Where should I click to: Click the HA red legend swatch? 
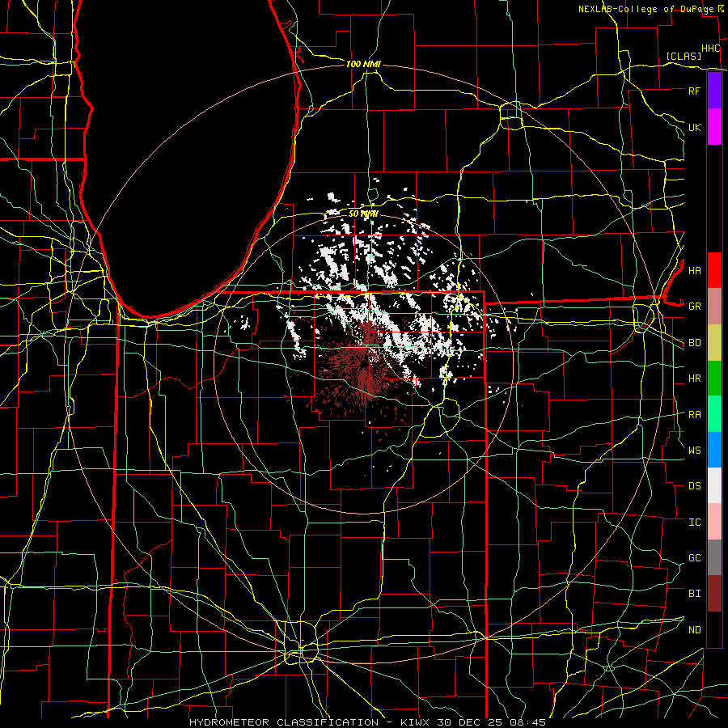click(714, 270)
